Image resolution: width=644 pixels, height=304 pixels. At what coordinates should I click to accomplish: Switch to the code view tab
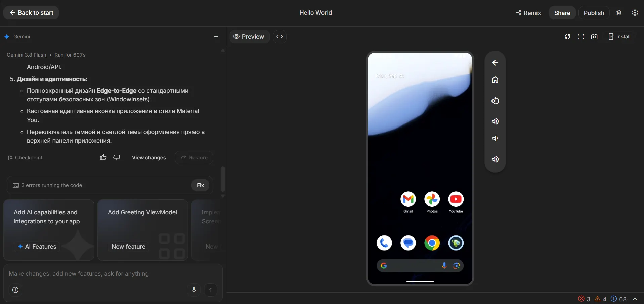pos(280,37)
